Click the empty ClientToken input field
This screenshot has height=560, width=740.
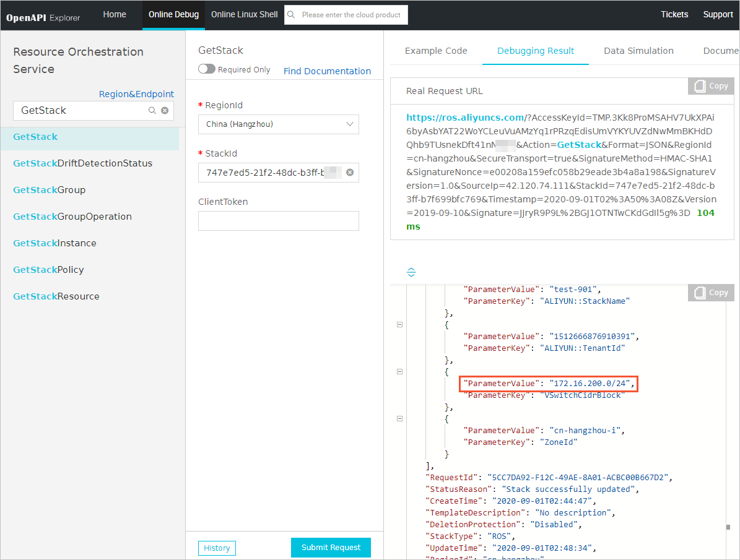(x=279, y=221)
